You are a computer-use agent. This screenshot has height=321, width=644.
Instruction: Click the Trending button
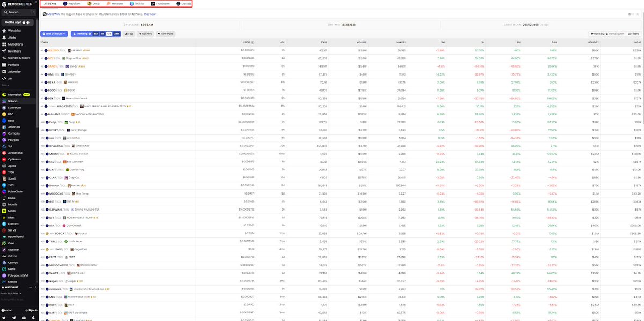(x=82, y=34)
